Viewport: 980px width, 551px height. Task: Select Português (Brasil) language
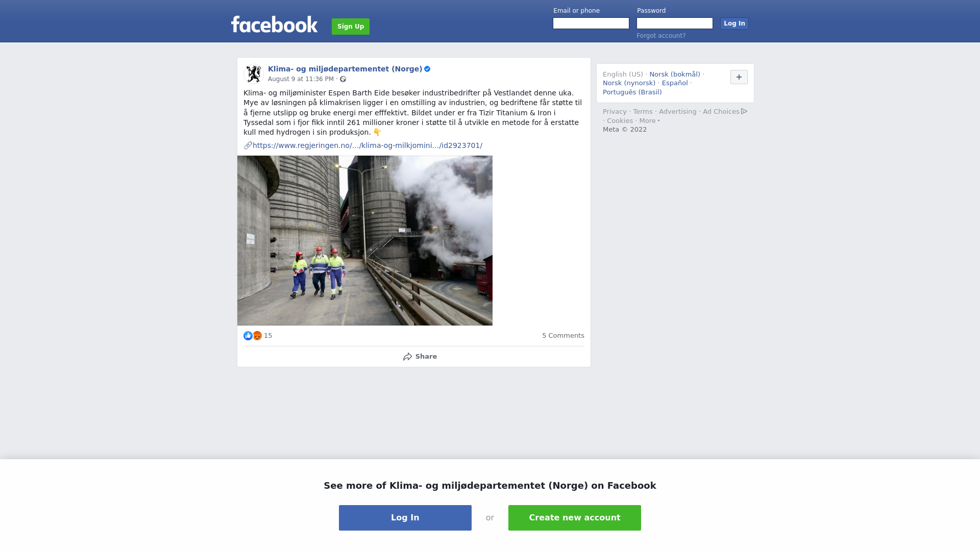[x=632, y=92]
